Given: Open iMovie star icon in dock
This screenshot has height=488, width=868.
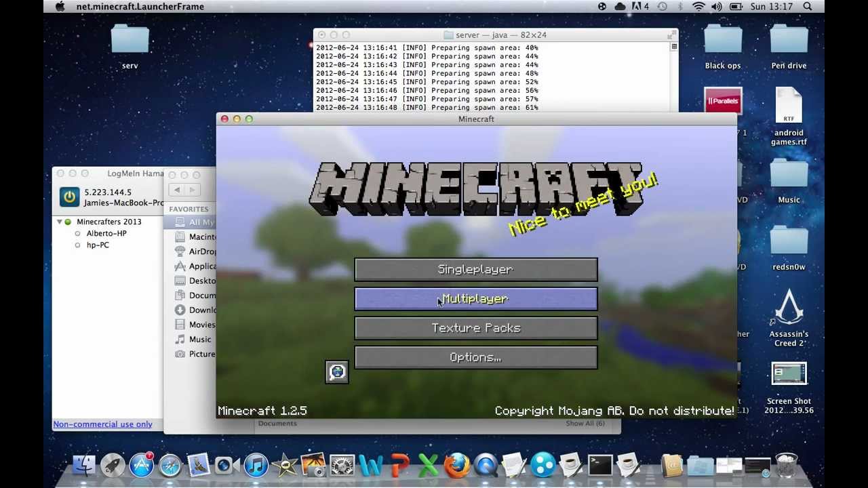Looking at the screenshot, I should [x=285, y=466].
